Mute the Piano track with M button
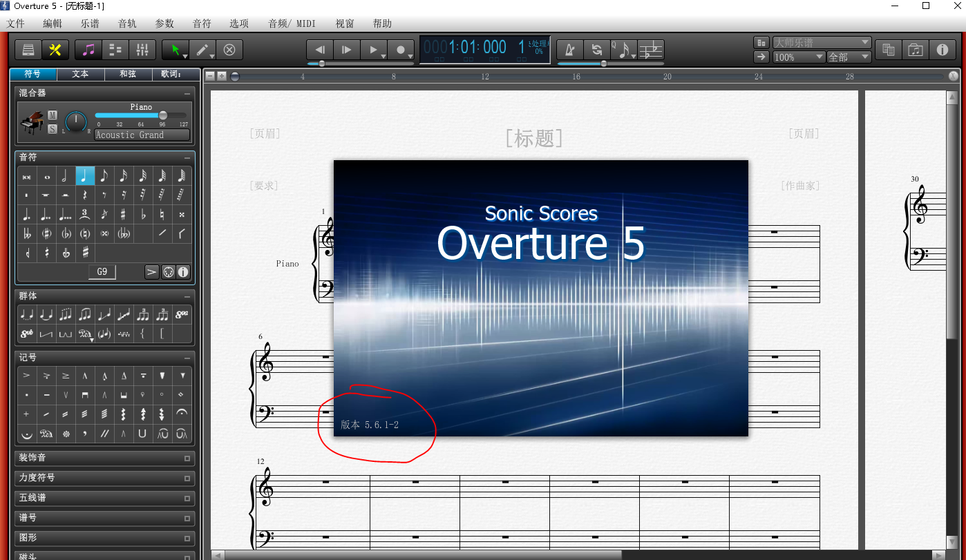The image size is (966, 560). coord(53,115)
